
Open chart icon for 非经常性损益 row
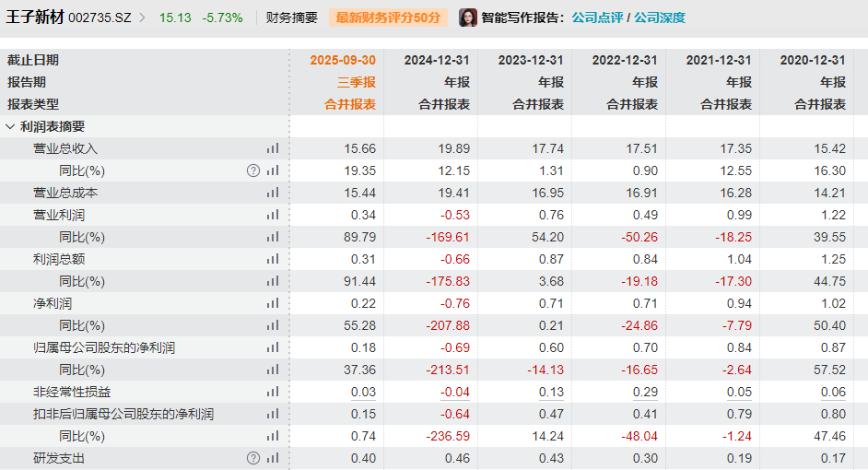click(x=273, y=392)
